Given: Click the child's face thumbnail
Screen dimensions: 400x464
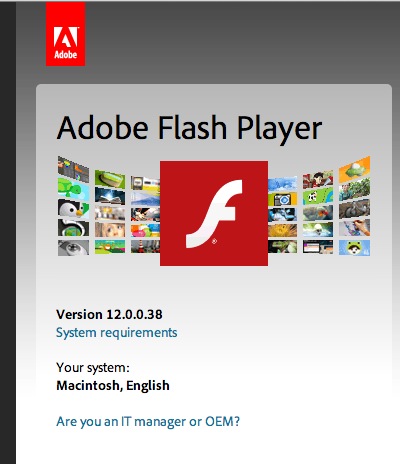Looking at the screenshot, I should click(x=110, y=230).
